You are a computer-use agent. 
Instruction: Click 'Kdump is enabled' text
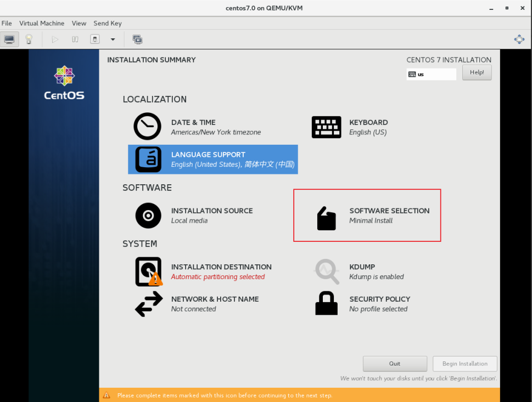pos(377,277)
